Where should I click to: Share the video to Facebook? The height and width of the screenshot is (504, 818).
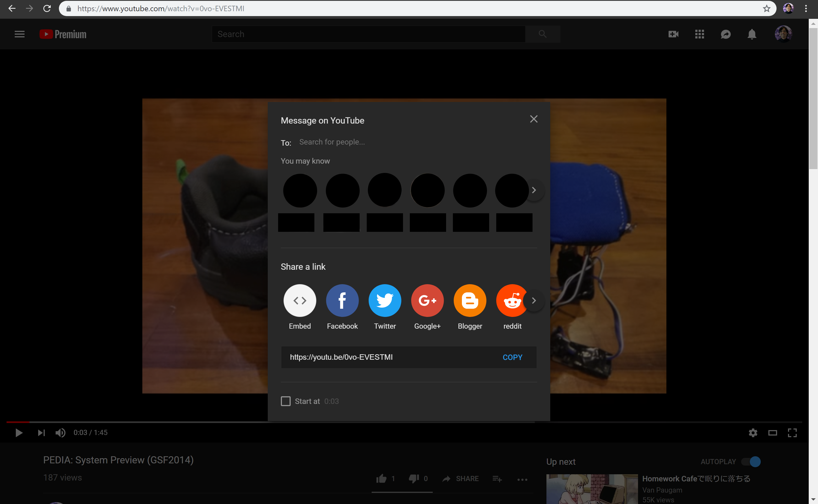coord(342,307)
